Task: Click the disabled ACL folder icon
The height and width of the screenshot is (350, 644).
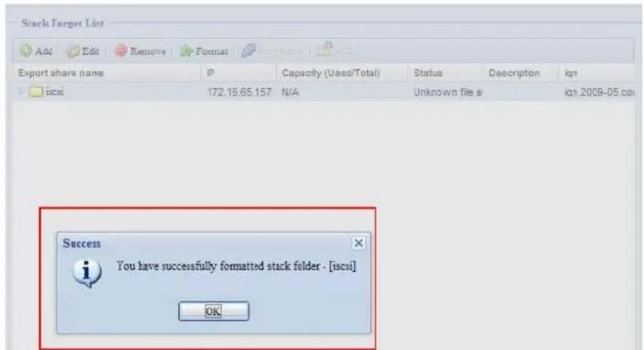Action: (325, 50)
